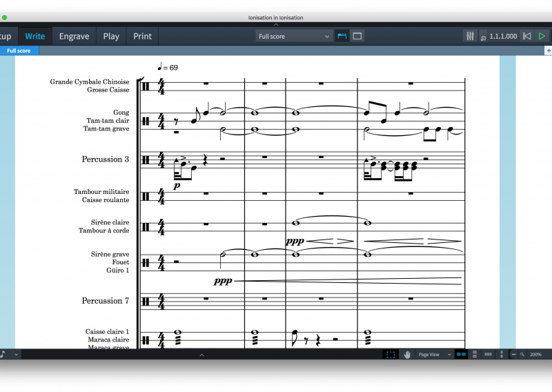
Task: Open the Page View dropdown
Action: point(435,354)
